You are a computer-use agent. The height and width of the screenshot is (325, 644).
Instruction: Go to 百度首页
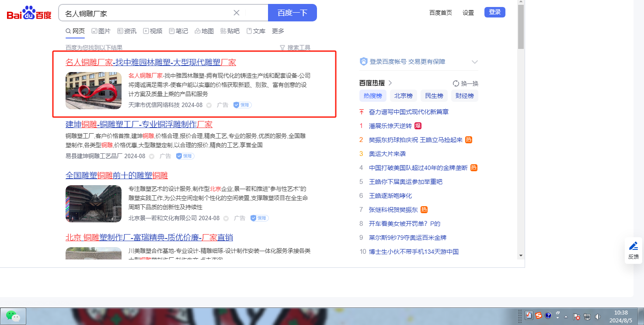point(441,13)
